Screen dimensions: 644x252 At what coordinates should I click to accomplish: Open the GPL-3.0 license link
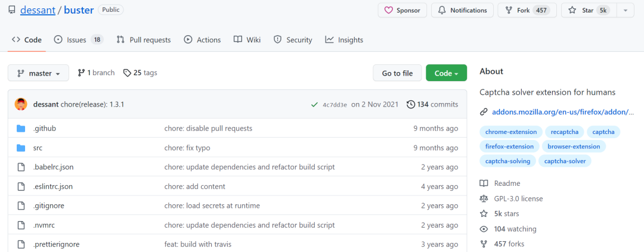pos(518,198)
